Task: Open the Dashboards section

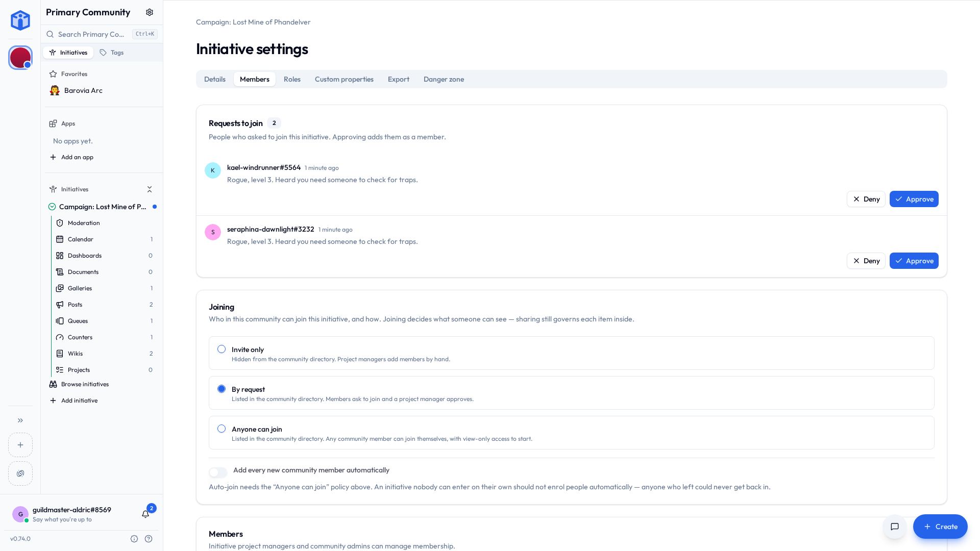Action: coord(104,256)
